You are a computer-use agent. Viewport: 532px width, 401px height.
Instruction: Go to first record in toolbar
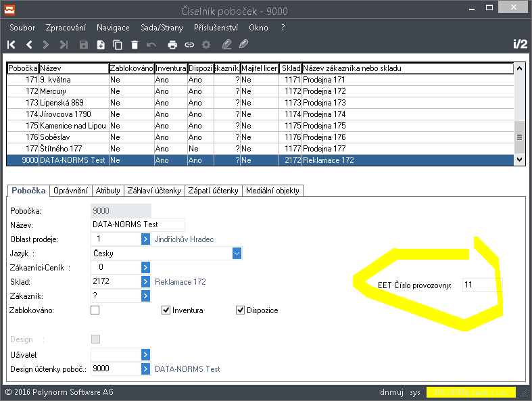(11, 45)
